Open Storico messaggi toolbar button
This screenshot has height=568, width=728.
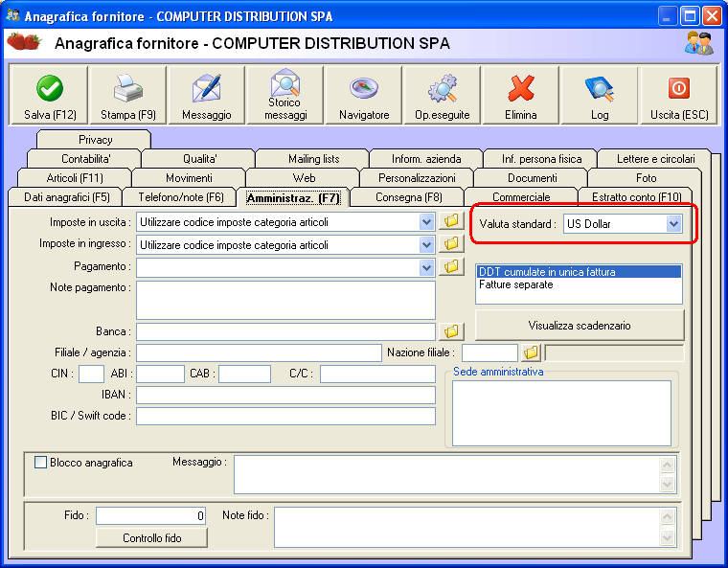(285, 95)
